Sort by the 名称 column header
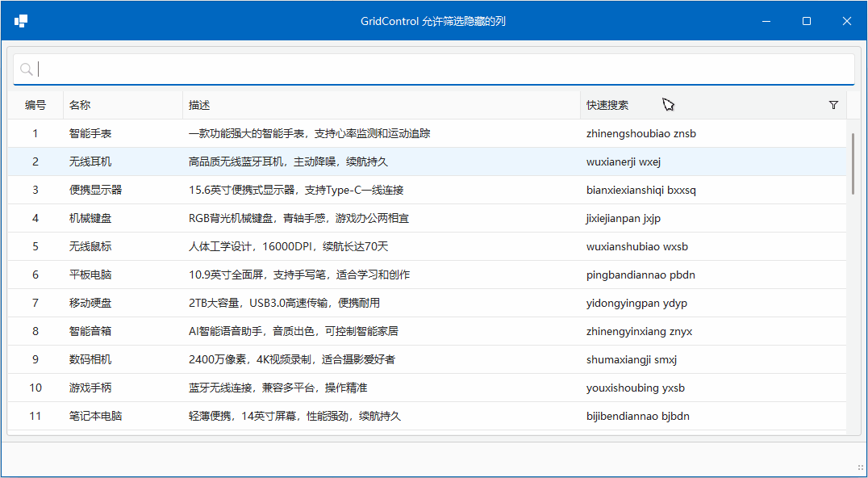This screenshot has width=868, height=478. [x=80, y=104]
